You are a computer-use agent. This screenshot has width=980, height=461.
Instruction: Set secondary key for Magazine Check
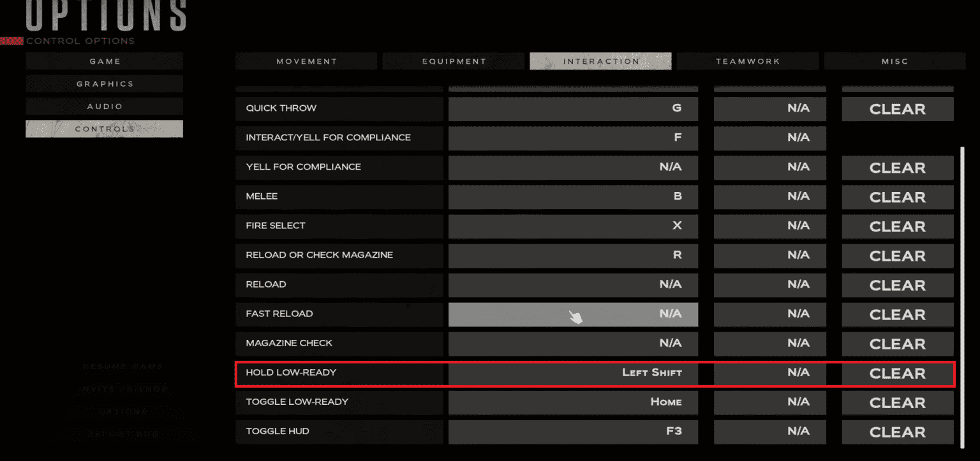769,344
